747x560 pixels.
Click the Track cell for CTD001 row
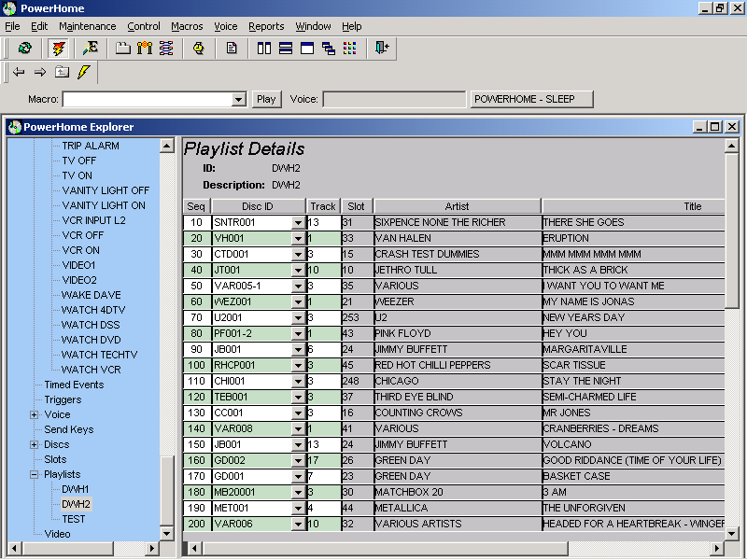(x=324, y=254)
